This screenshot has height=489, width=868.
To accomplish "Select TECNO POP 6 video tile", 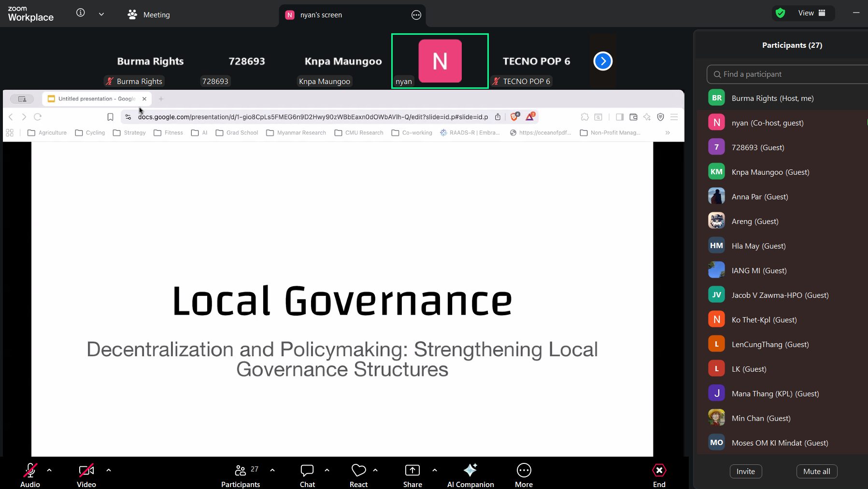I will click(x=537, y=61).
